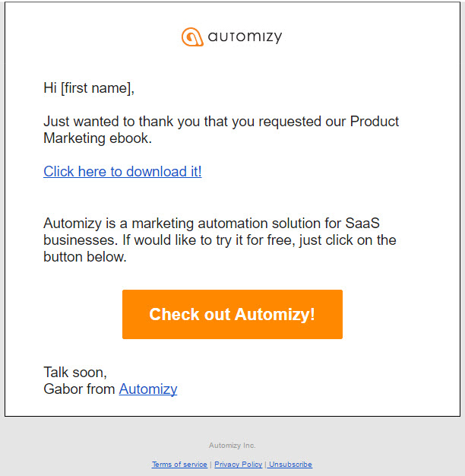Follow the Automizy link in the signature
The height and width of the screenshot is (476, 465).
148,389
